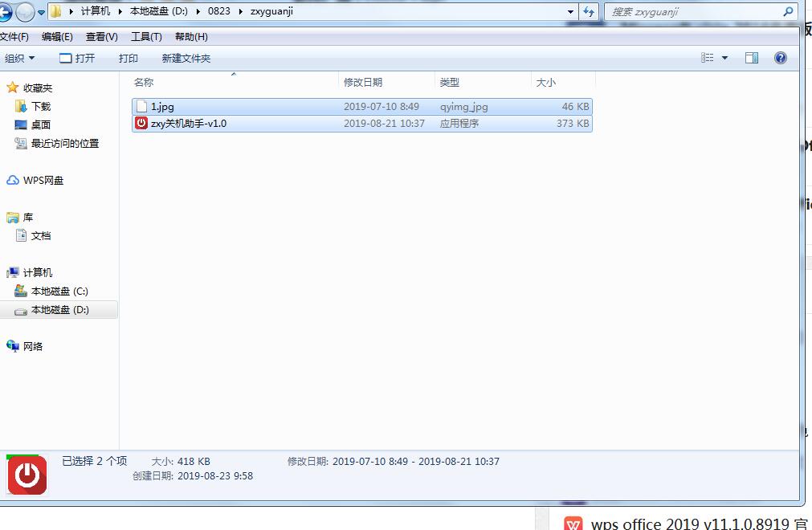Sort files by 修改日期 column header
Image resolution: width=812 pixels, height=530 pixels.
(x=363, y=82)
